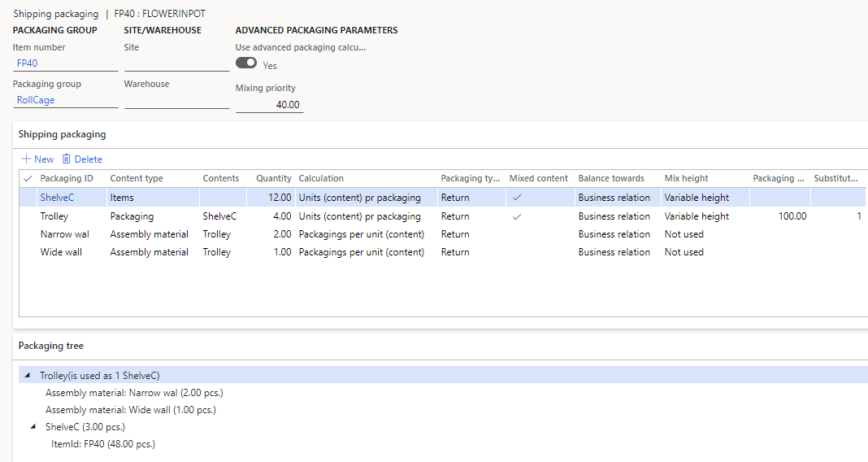Click the select-all checkmark column header
Viewport: 868px width, 462px height.
point(28,178)
